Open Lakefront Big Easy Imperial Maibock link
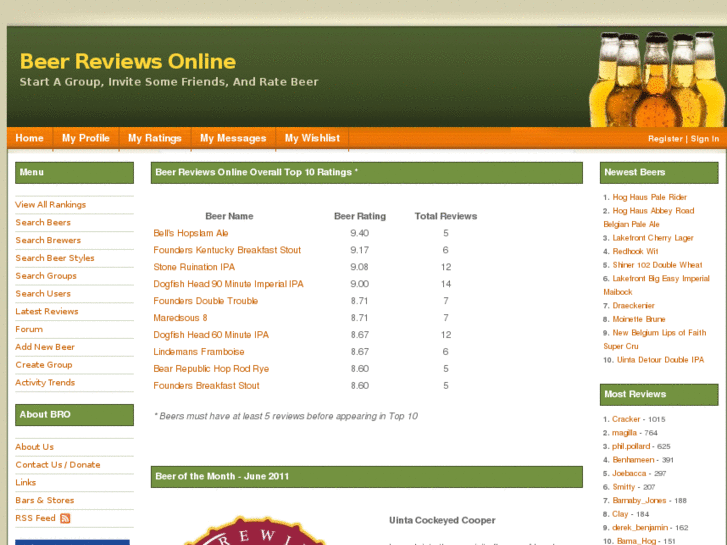 point(657,285)
